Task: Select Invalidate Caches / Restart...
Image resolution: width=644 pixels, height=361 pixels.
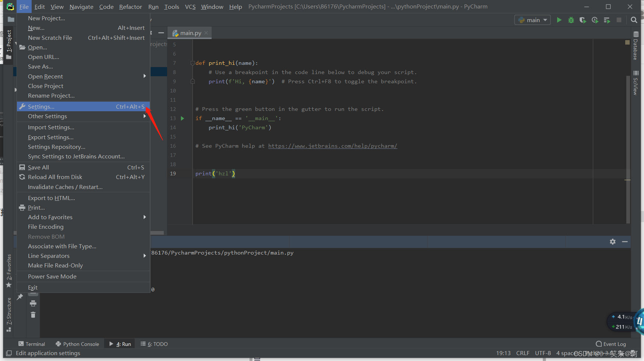Action: (x=84, y=187)
